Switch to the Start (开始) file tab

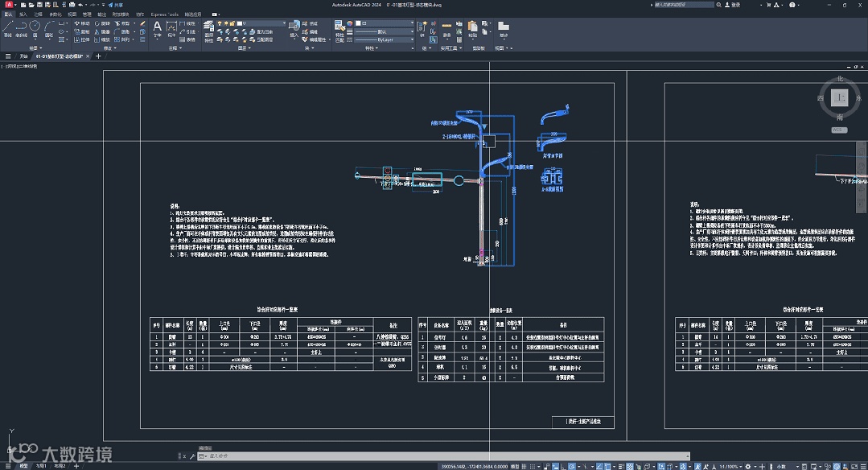click(24, 56)
